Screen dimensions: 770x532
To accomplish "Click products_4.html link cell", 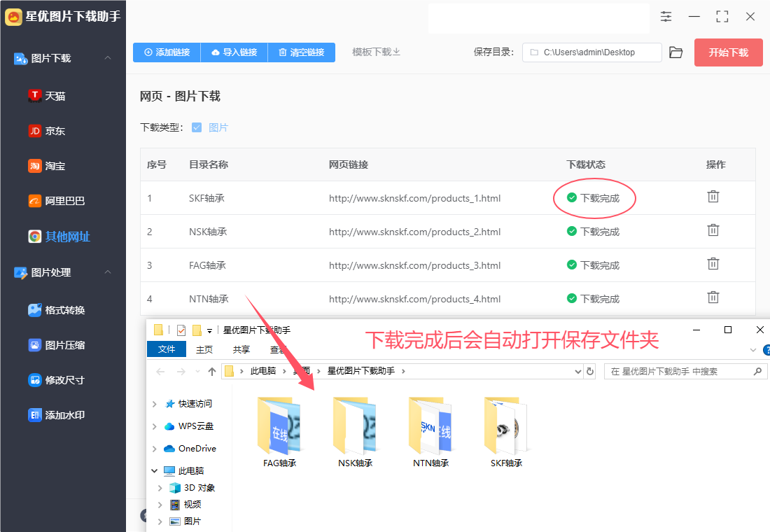I will (414, 299).
